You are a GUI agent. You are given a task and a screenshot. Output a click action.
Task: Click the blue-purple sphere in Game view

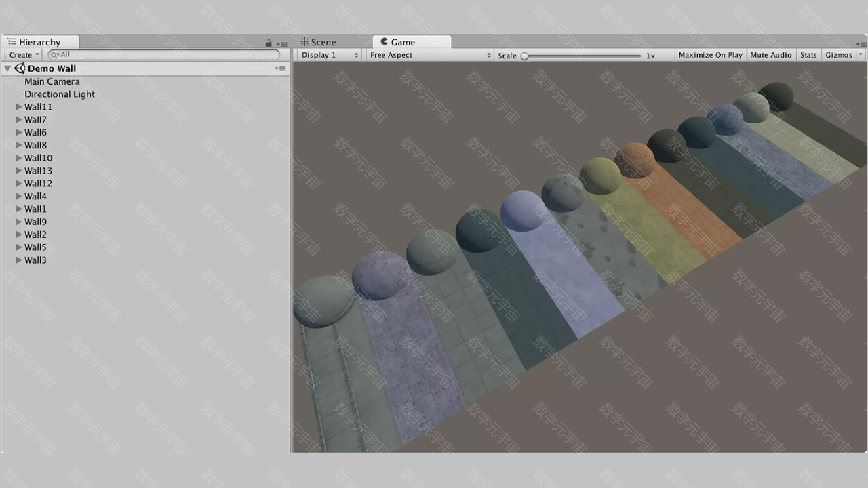(x=524, y=211)
